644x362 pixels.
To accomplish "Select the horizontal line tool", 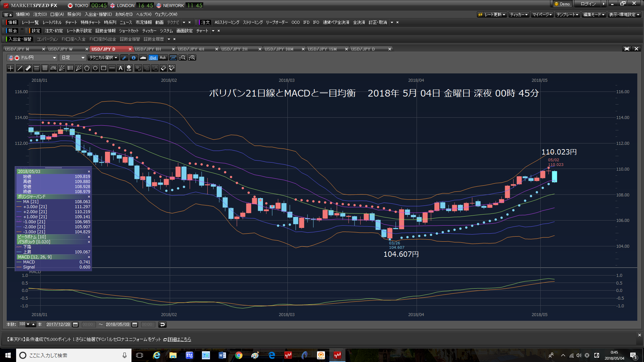I will click(x=112, y=68).
